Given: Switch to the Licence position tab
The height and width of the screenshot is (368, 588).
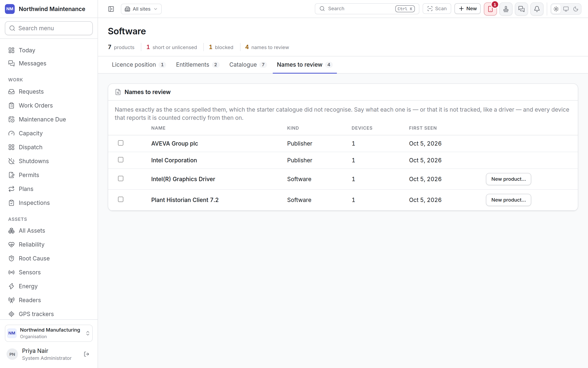Looking at the screenshot, I should coord(139,65).
